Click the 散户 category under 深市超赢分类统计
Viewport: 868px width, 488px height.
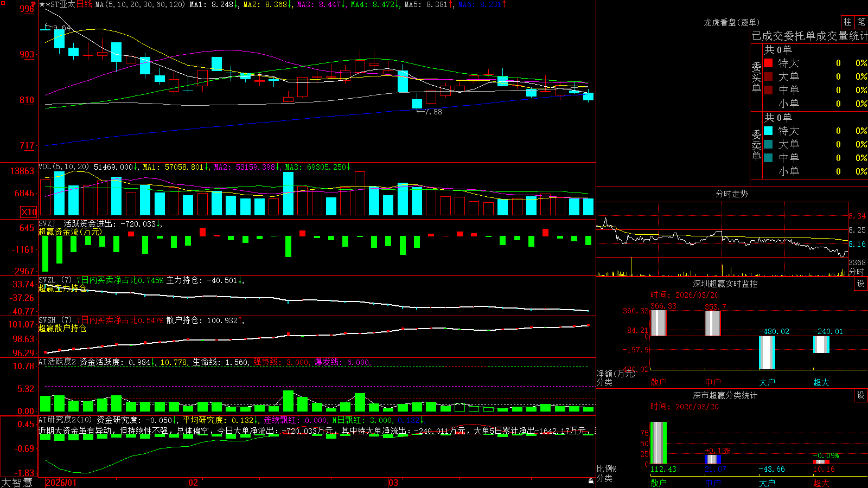click(659, 483)
